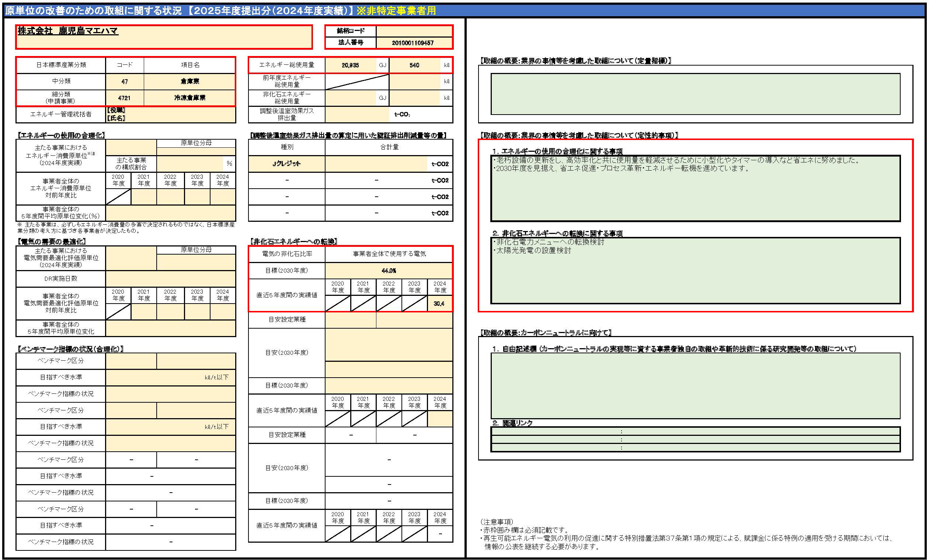This screenshot has width=929, height=560.
Task: Select the 中分類 code cell 47
Action: (125, 81)
